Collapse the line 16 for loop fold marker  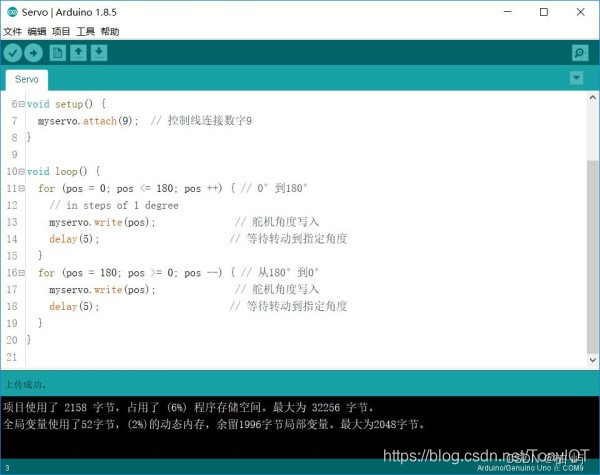coord(22,273)
